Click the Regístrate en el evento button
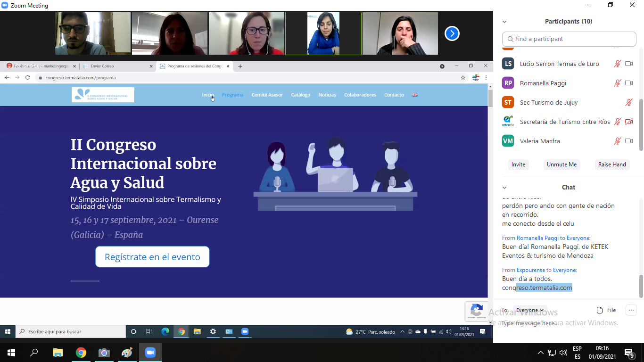The height and width of the screenshot is (362, 644). 152,257
